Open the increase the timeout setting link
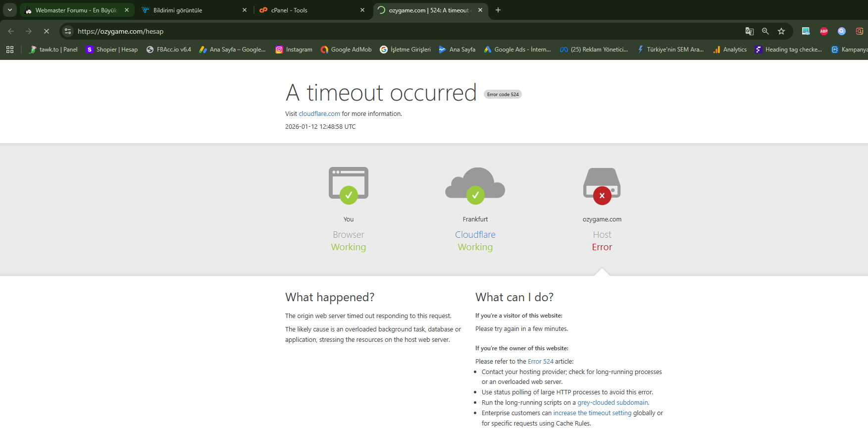This screenshot has width=868, height=432. [592, 413]
